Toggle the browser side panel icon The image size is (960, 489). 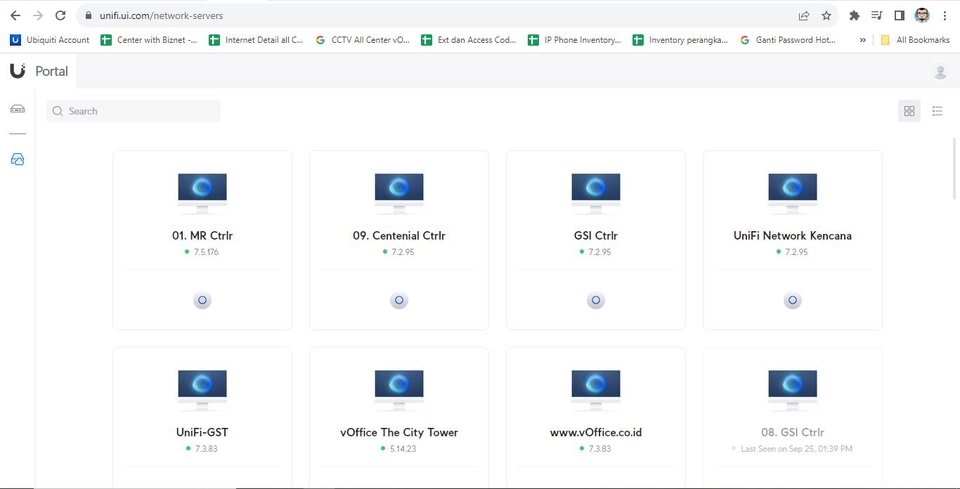[899, 16]
